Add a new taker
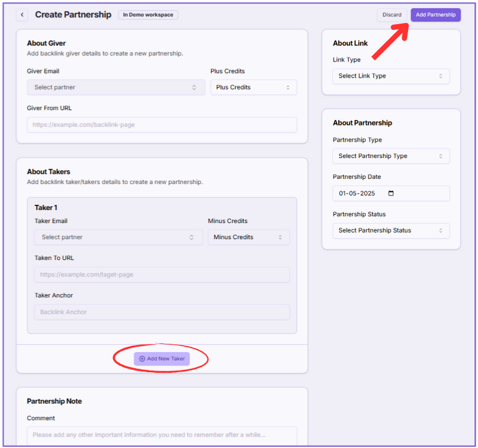This screenshot has height=448, width=478. (x=162, y=359)
